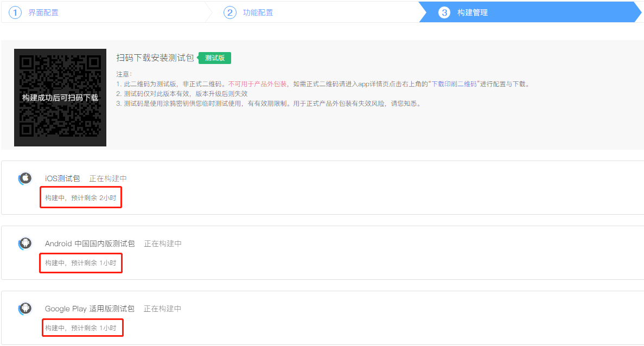Viewport: 644px width, 346px height.
Task: Click note 3 about 涂鸦密钥 expiry
Action: [269, 104]
